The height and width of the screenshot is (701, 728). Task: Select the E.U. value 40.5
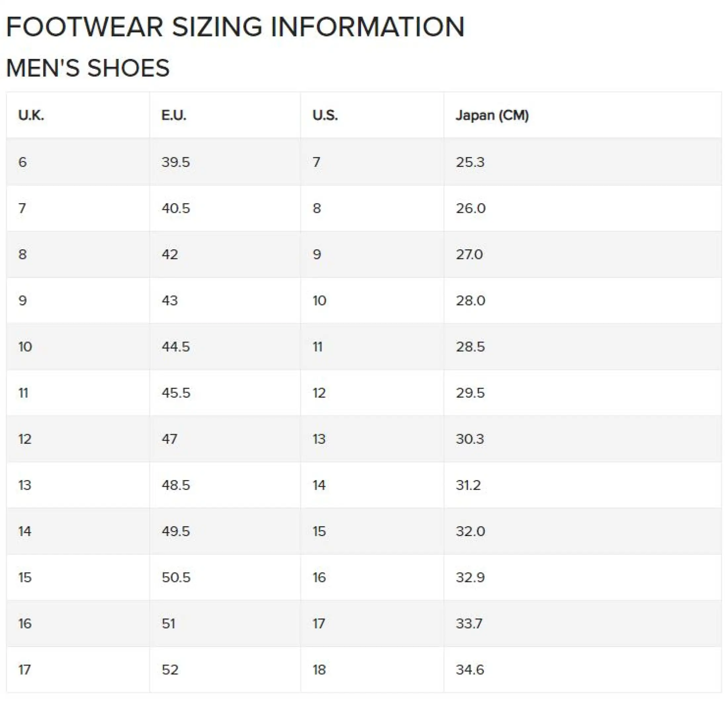[x=176, y=208]
